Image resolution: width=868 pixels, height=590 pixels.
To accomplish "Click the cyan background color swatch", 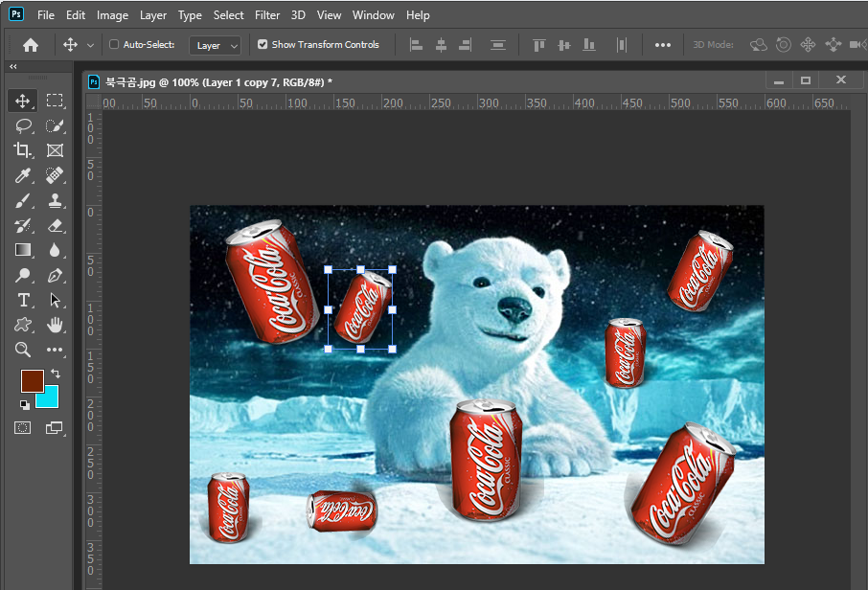I will coord(49,398).
